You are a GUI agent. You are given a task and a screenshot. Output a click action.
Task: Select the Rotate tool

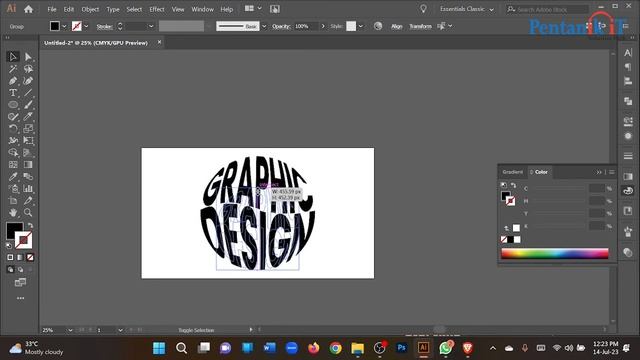(13, 129)
